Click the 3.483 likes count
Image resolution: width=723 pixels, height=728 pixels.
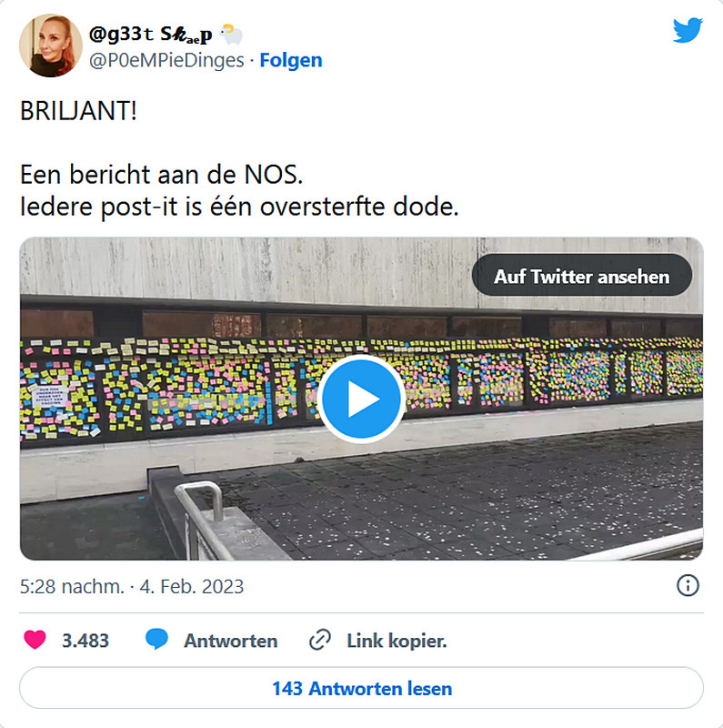pos(85,641)
